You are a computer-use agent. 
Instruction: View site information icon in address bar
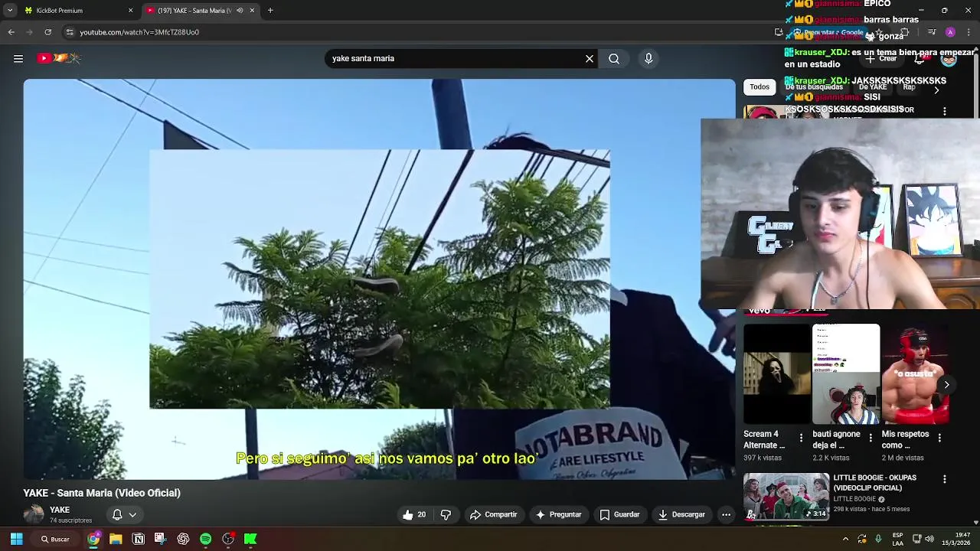click(x=70, y=32)
